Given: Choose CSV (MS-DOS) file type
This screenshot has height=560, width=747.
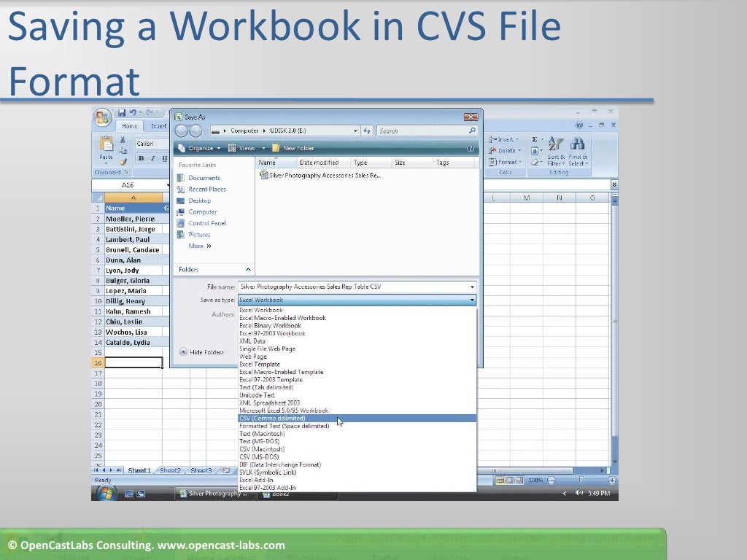Looking at the screenshot, I should (x=357, y=456).
